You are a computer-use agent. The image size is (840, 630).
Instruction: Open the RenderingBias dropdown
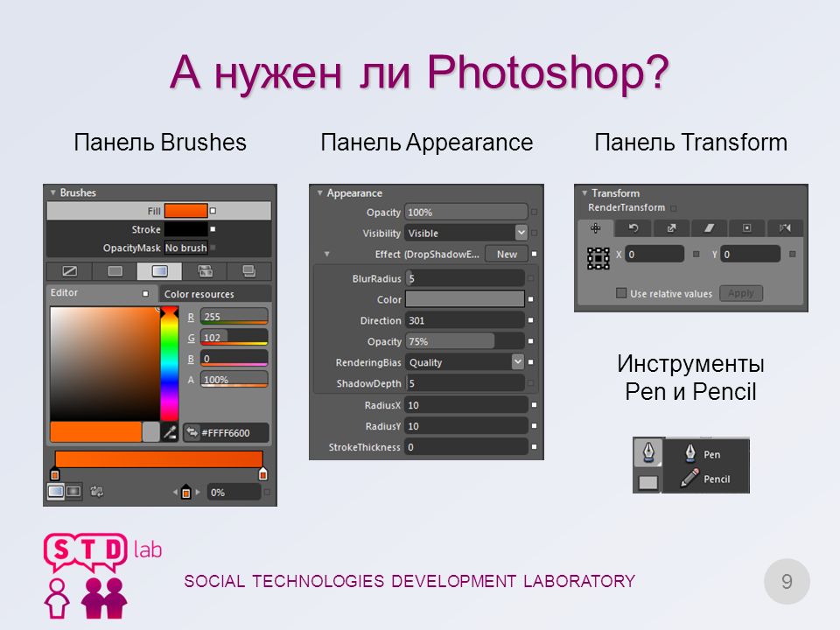point(517,361)
